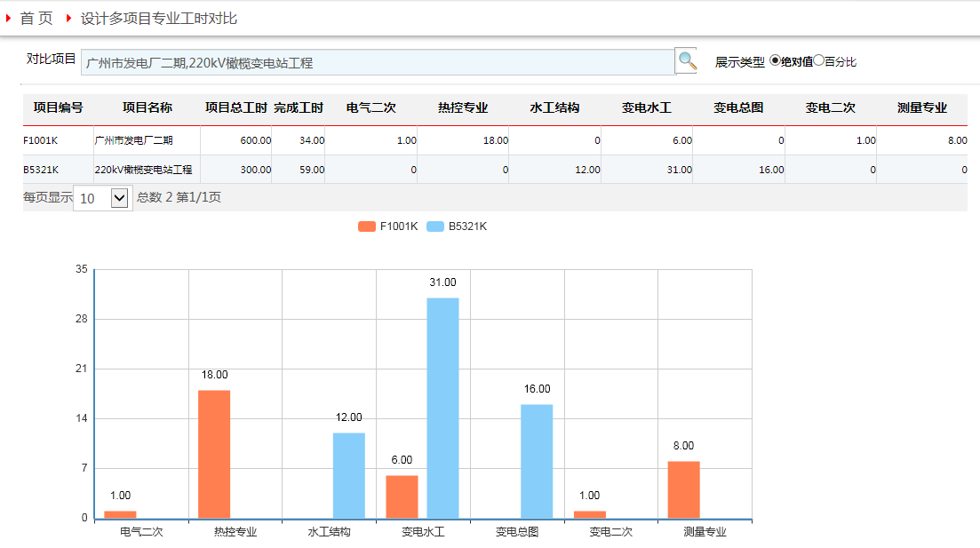Viewport: 980px width, 548px height.
Task: Toggle B5321K blue legend swatch
Action: click(x=435, y=226)
